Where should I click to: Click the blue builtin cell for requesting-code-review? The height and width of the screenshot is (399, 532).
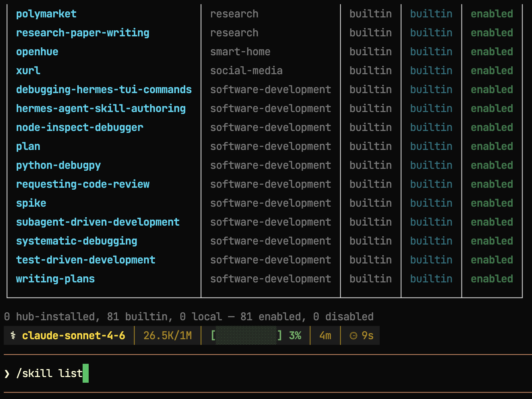point(431,184)
